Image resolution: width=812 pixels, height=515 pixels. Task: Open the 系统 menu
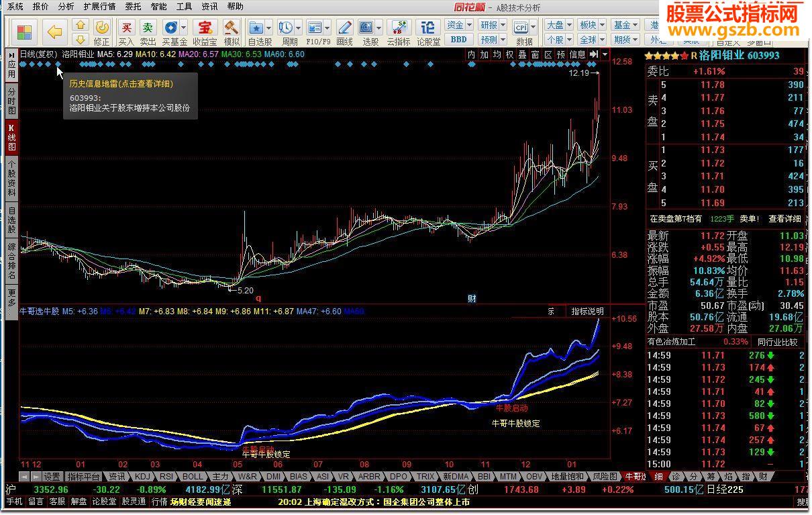coord(15,7)
